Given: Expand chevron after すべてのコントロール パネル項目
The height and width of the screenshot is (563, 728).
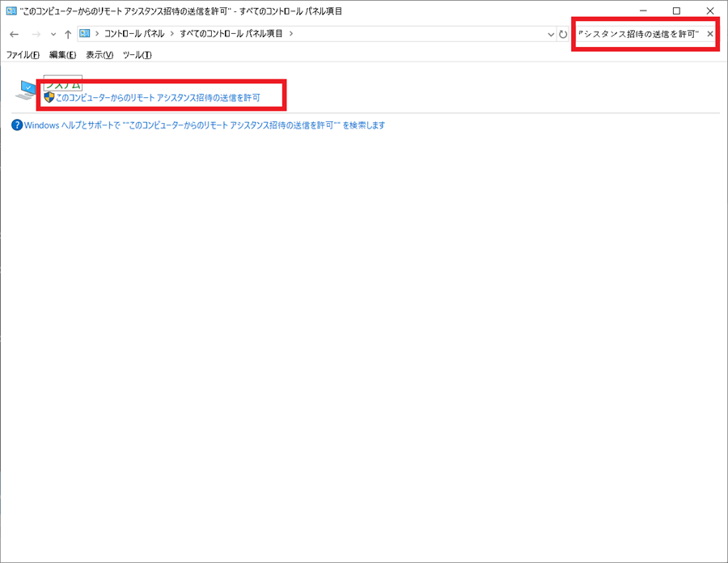Looking at the screenshot, I should click(x=291, y=33).
